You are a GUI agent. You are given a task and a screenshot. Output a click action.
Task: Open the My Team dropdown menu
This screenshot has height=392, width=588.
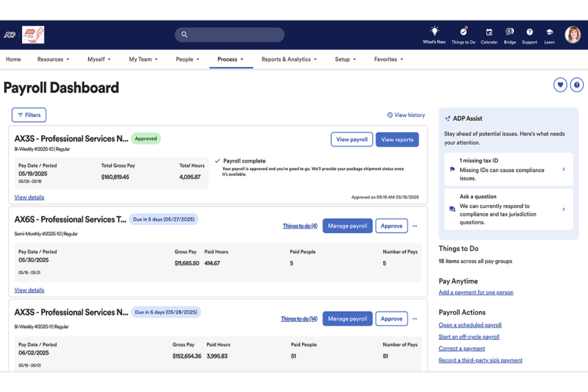click(143, 59)
